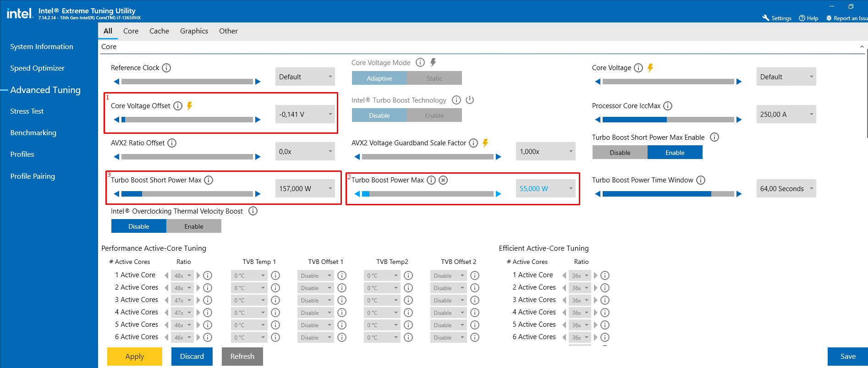868x368 pixels.
Task: Open the 64,00 Seconds dropdown
Action: click(786, 188)
